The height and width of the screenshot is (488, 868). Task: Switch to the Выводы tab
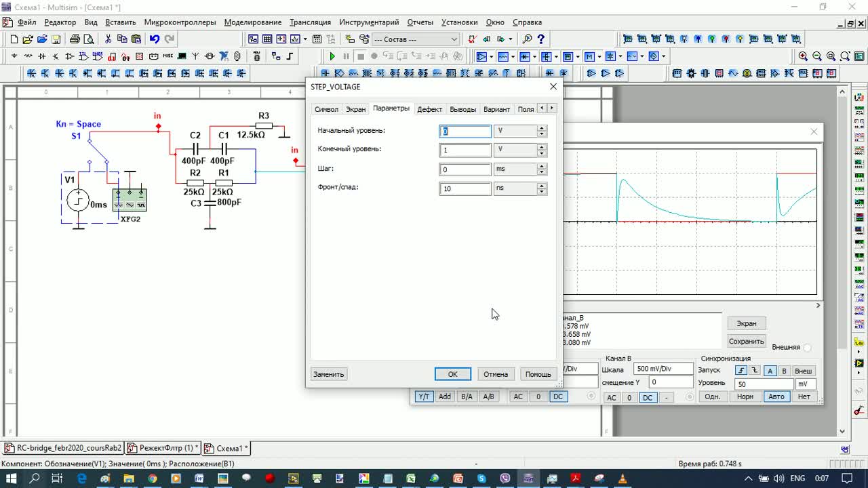coord(463,109)
